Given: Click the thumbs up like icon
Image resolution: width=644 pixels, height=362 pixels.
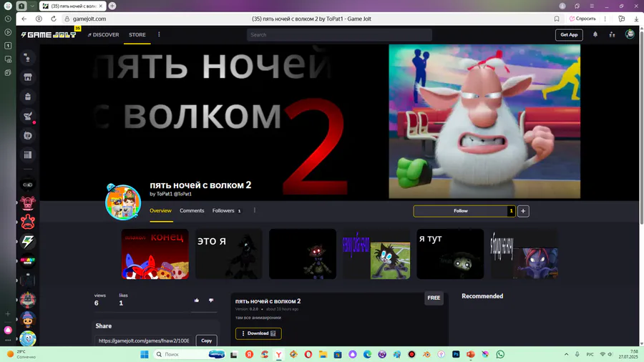Looking at the screenshot, I should click(x=197, y=300).
